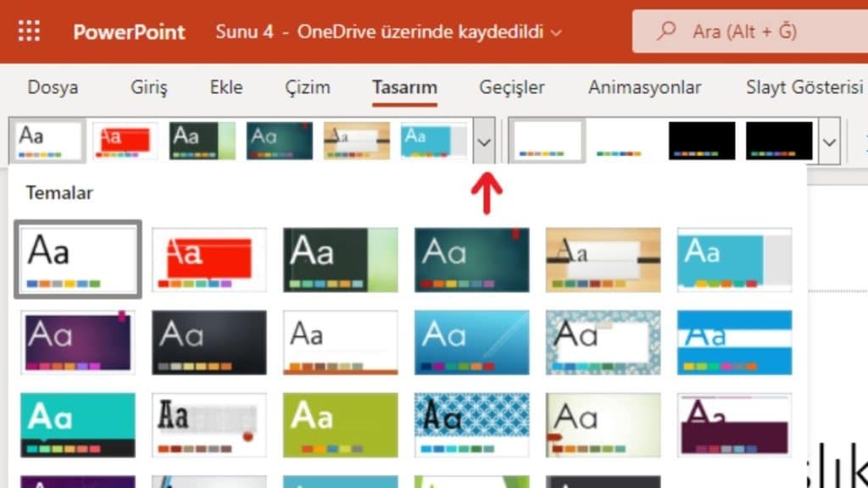Open the Çizim tab
868x488 pixels.
pyautogui.click(x=307, y=87)
